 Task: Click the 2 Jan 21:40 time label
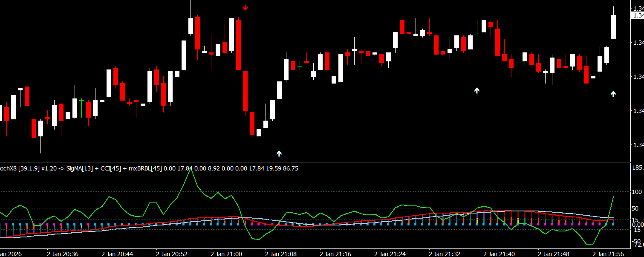coord(499,254)
